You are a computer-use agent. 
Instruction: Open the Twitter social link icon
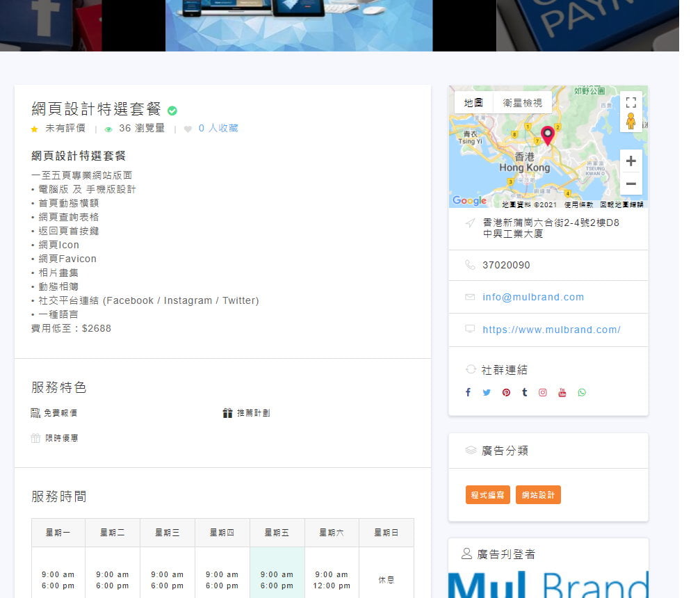click(x=487, y=393)
